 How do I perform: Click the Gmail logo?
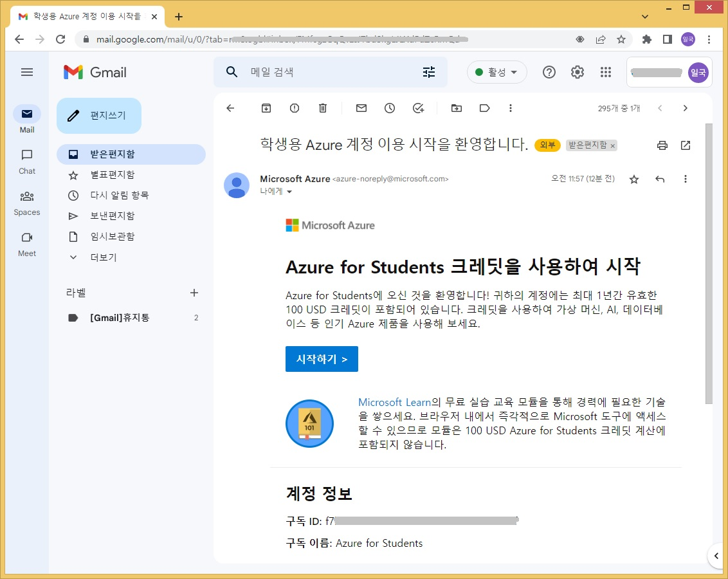(95, 72)
